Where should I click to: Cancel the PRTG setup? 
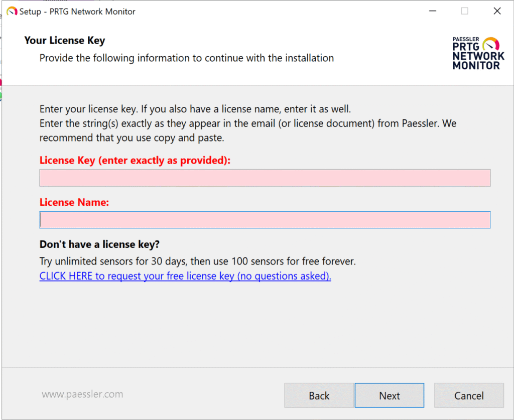click(x=468, y=396)
